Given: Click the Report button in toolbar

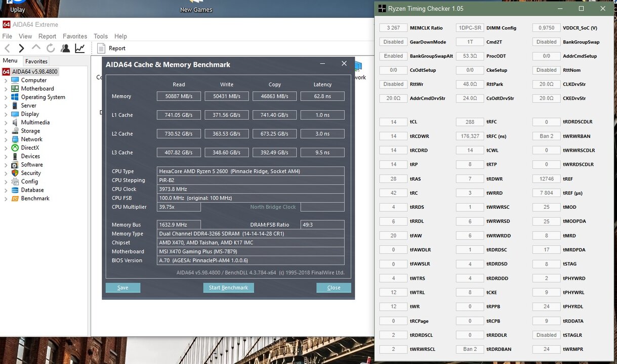Looking at the screenshot, I should point(111,48).
